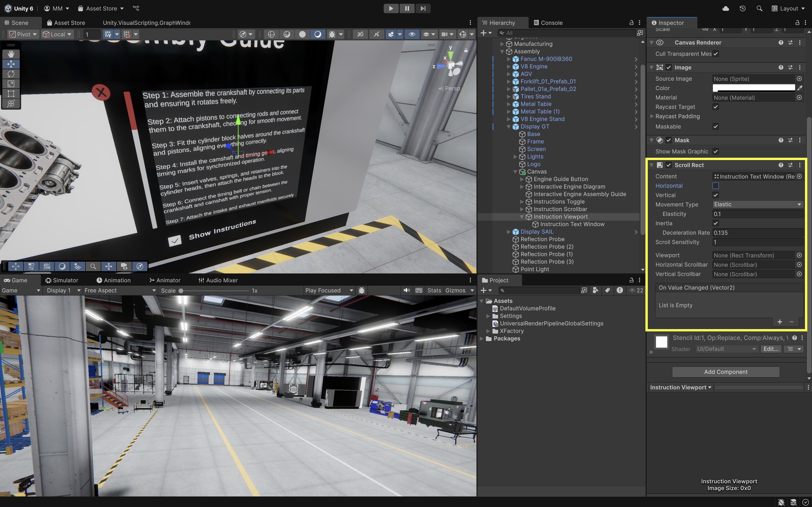Toggle Mute Audio in Game view
Image resolution: width=812 pixels, height=507 pixels.
pos(406,290)
